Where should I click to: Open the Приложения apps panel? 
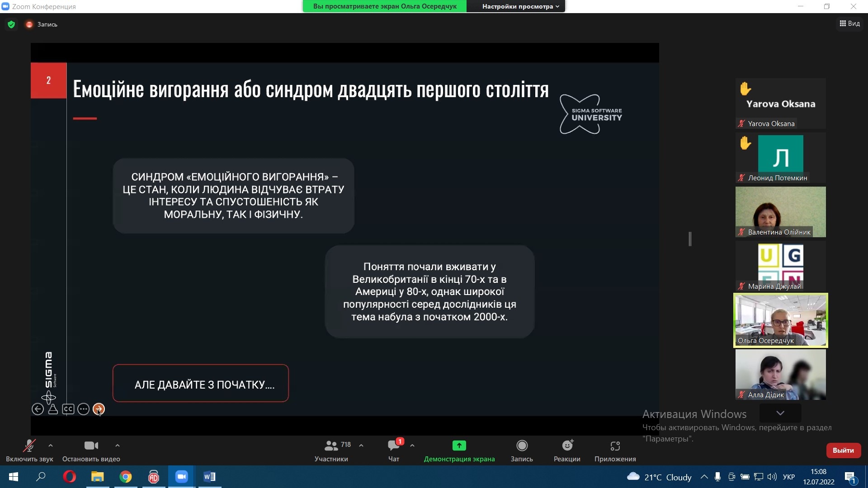[615, 446]
